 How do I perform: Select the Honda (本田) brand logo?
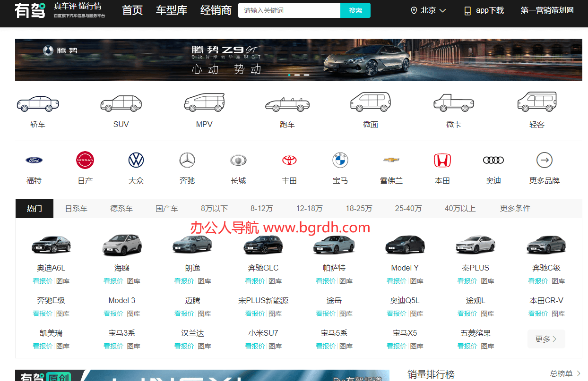(x=442, y=161)
